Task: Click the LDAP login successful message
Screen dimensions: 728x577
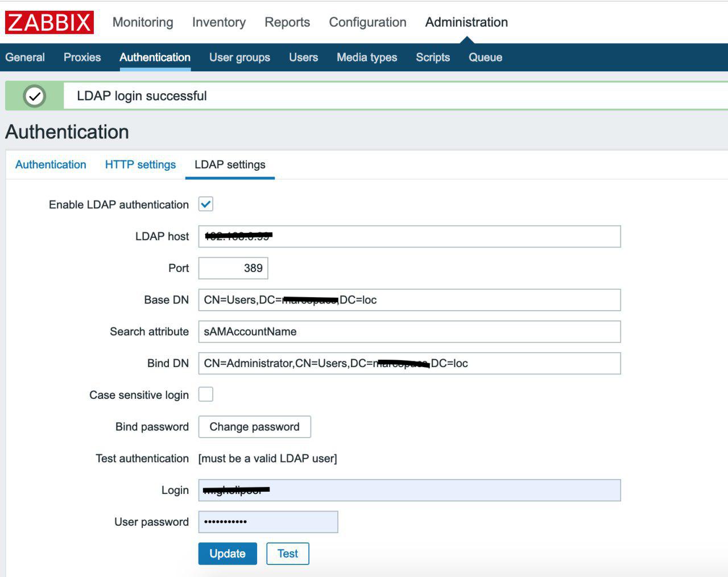Action: coord(142,96)
